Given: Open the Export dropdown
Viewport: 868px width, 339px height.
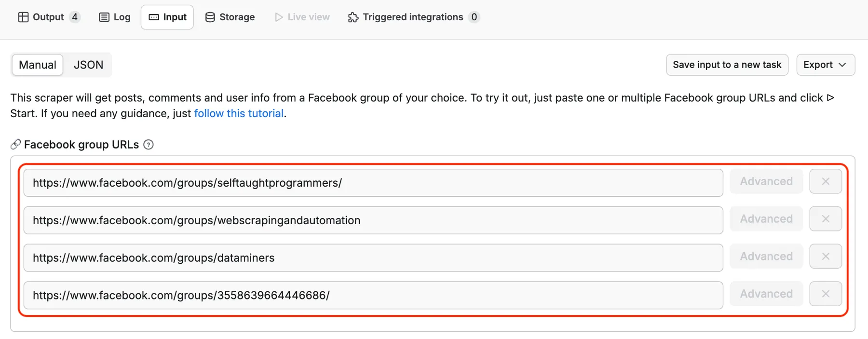Looking at the screenshot, I should tap(825, 65).
